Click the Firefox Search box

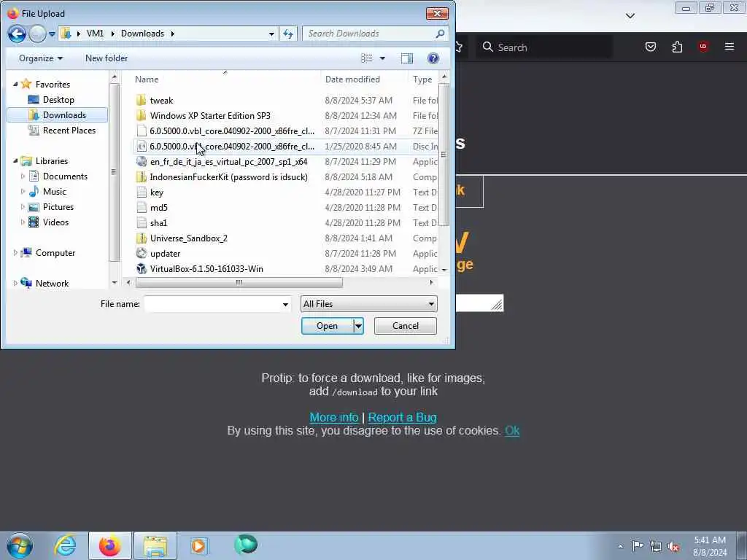[x=544, y=47]
